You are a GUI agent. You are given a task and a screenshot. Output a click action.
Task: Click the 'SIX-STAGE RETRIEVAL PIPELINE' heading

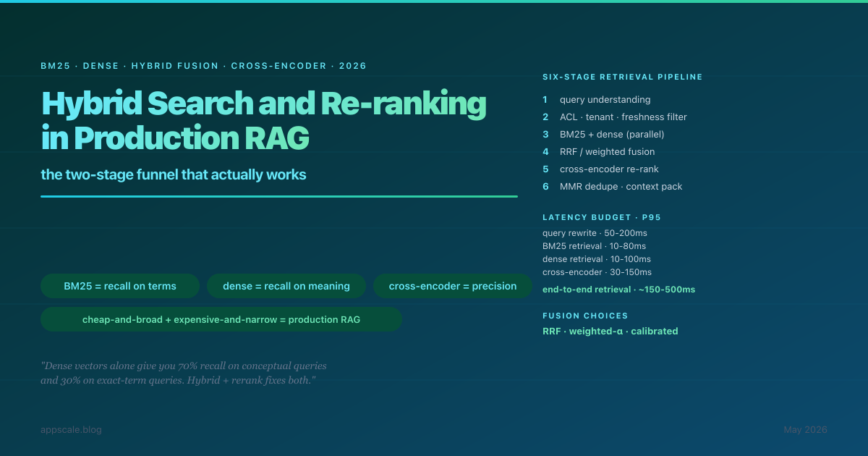coord(622,77)
